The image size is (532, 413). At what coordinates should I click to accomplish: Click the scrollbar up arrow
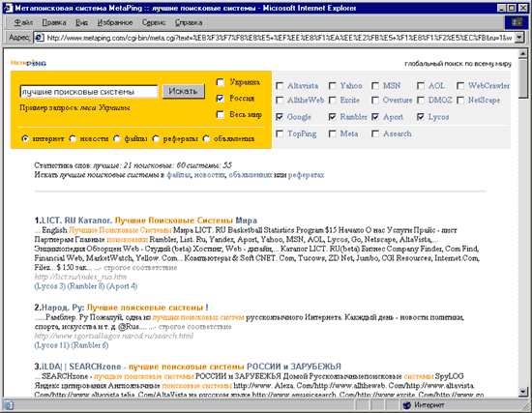(x=522, y=53)
